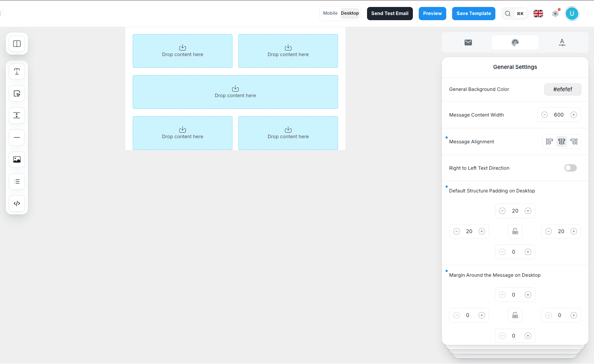Click Send Test Email button
The image size is (594, 364).
click(390, 14)
